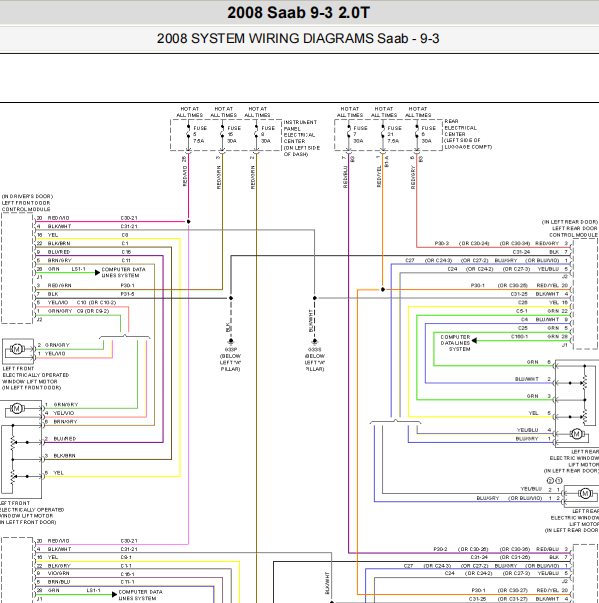Screen dimensions: 599x603
Task: Click the C11-1 connector label
Action: [x=128, y=583]
